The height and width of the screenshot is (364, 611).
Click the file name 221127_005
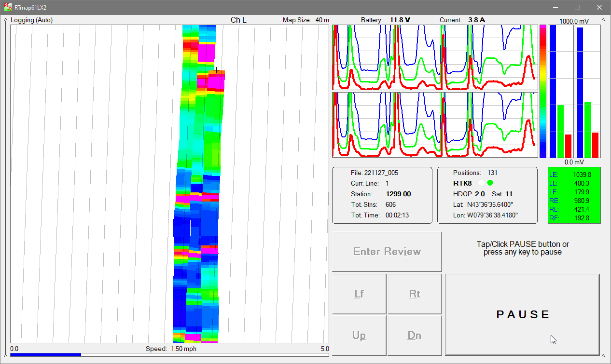[381, 173]
